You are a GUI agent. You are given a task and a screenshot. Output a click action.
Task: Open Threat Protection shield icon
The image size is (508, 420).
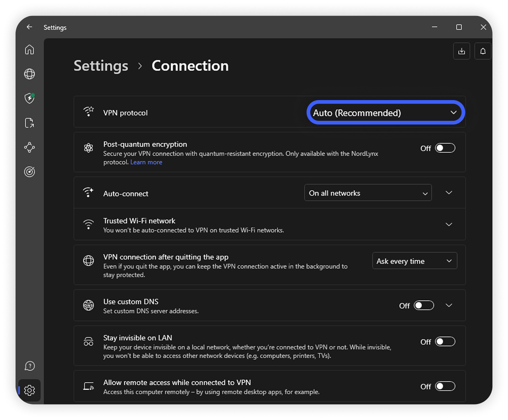[x=30, y=98]
